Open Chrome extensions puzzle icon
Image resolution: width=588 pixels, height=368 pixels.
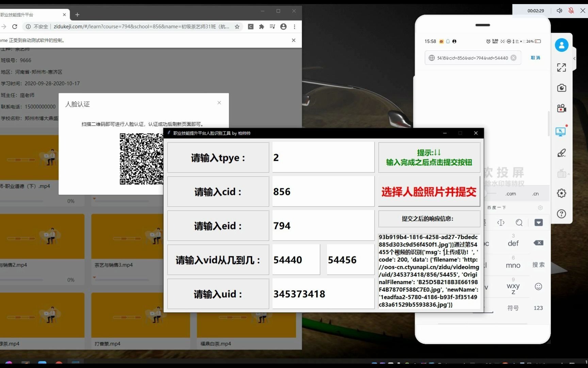[261, 27]
